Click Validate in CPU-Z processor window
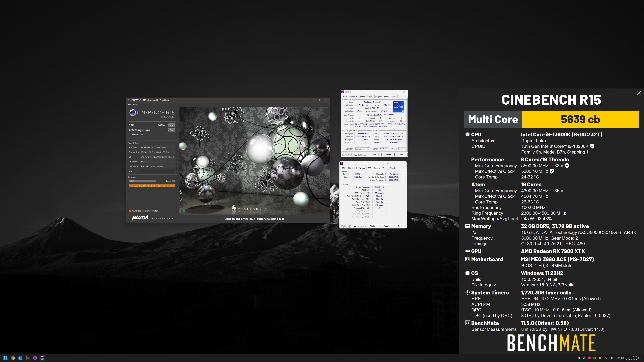644x362 pixels. click(388, 154)
